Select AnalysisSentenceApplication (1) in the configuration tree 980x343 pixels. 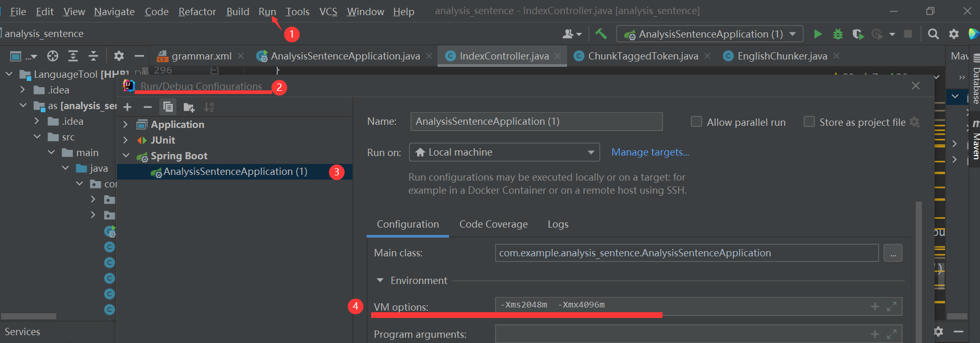(235, 172)
